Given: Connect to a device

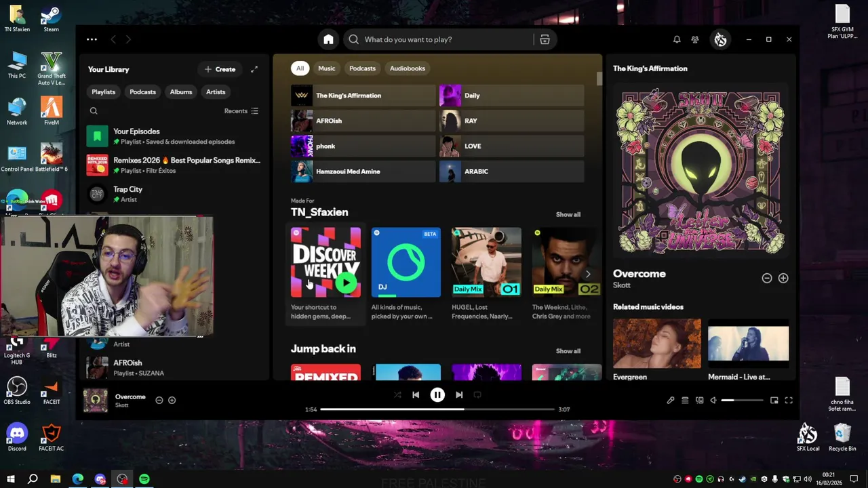Looking at the screenshot, I should pos(700,401).
